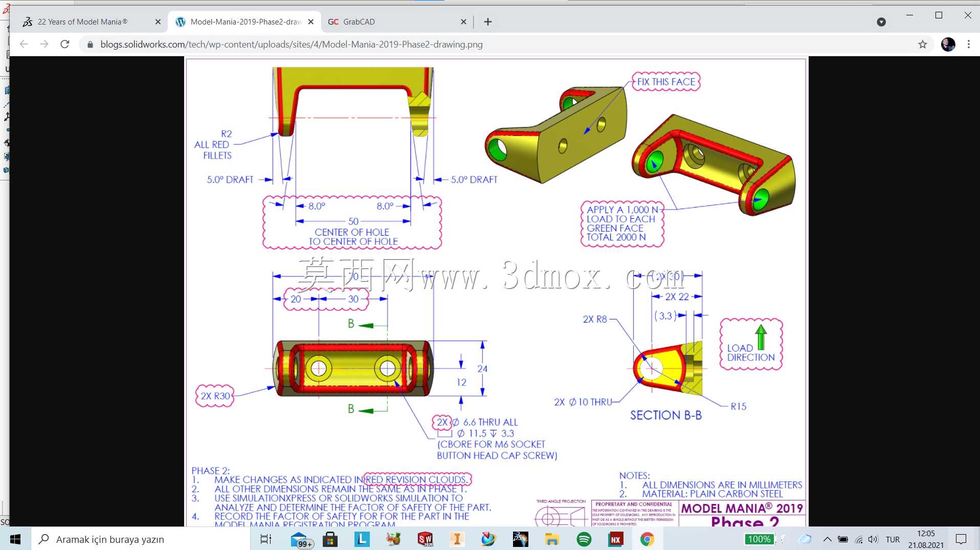Screen dimensions: 980x550
Task: Open the Dassault 3DS app icon
Action: (520, 539)
